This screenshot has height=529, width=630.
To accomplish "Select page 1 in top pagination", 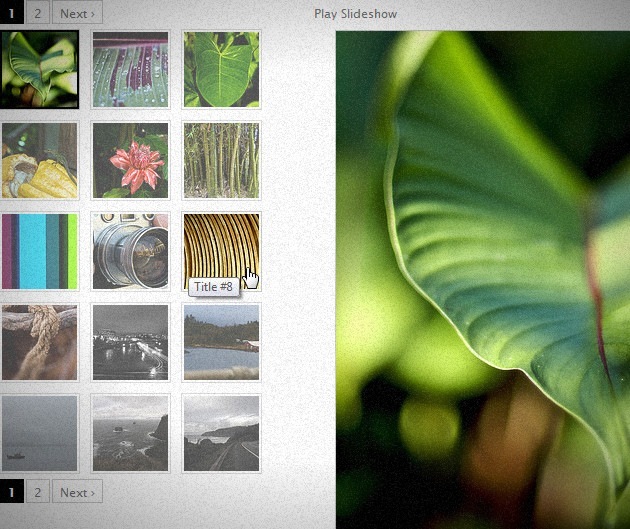I will click(11, 12).
